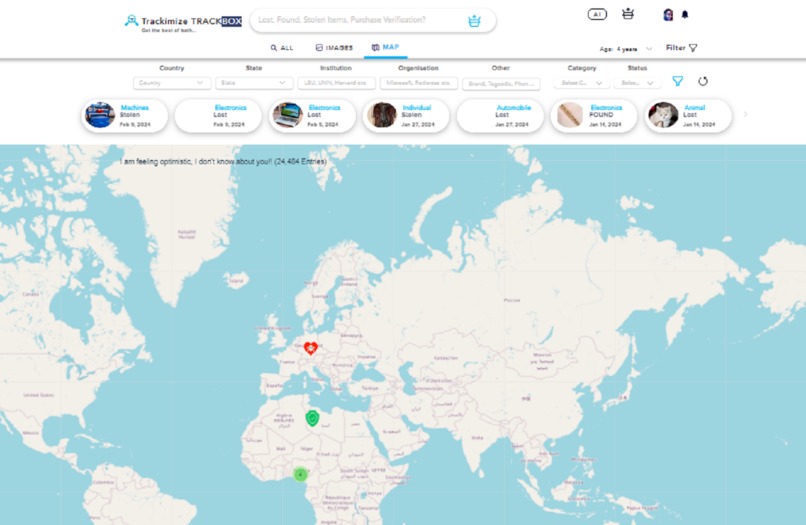This screenshot has width=806, height=525.
Task: Click the 24,484 Entries message text
Action: pyautogui.click(x=223, y=161)
